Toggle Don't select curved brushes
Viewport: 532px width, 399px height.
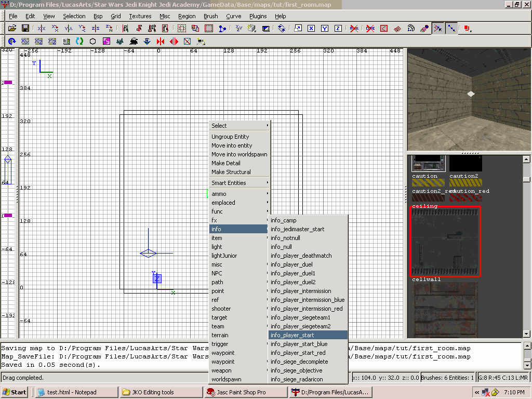pyautogui.click(x=370, y=29)
